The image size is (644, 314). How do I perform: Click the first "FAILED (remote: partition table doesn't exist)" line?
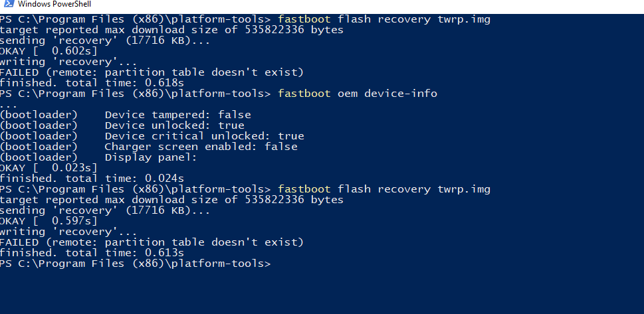[152, 72]
